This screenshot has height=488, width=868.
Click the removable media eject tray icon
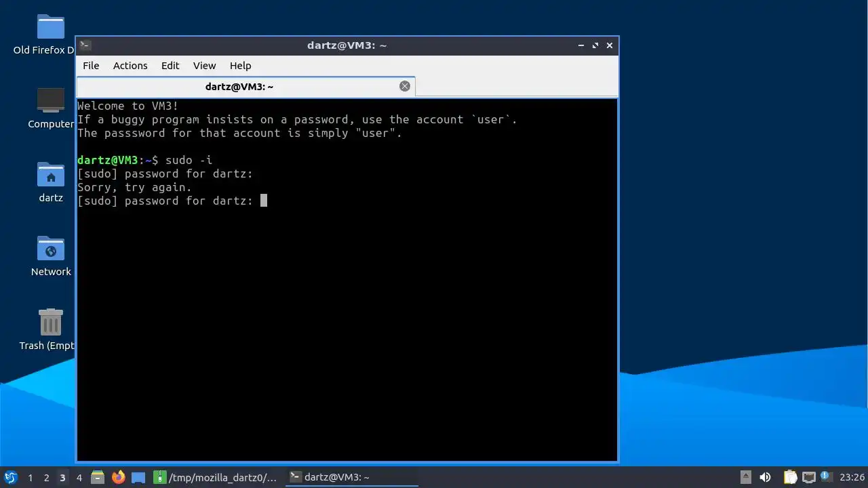pos(745,477)
